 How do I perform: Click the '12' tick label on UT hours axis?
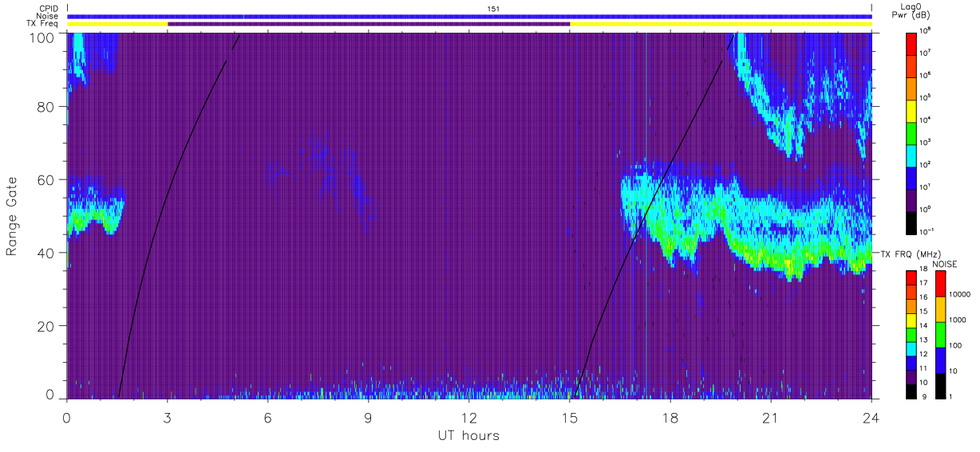[469, 417]
